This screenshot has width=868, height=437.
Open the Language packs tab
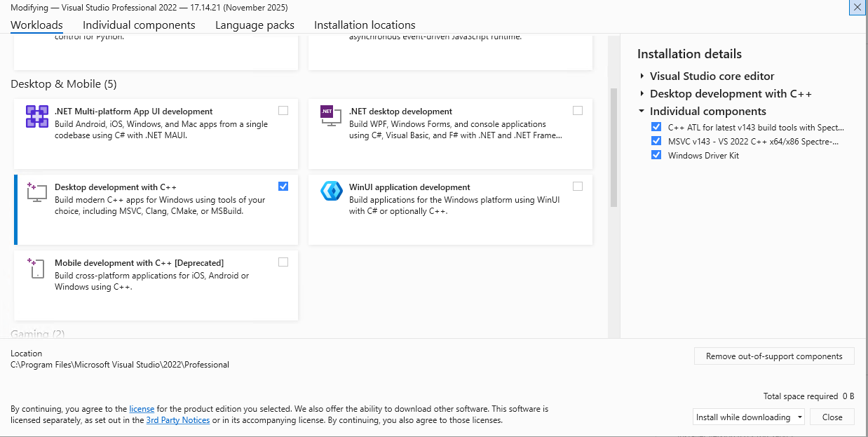(x=255, y=25)
